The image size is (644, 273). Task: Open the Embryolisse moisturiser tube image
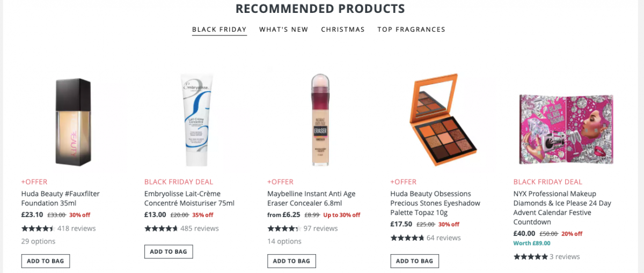(x=196, y=120)
